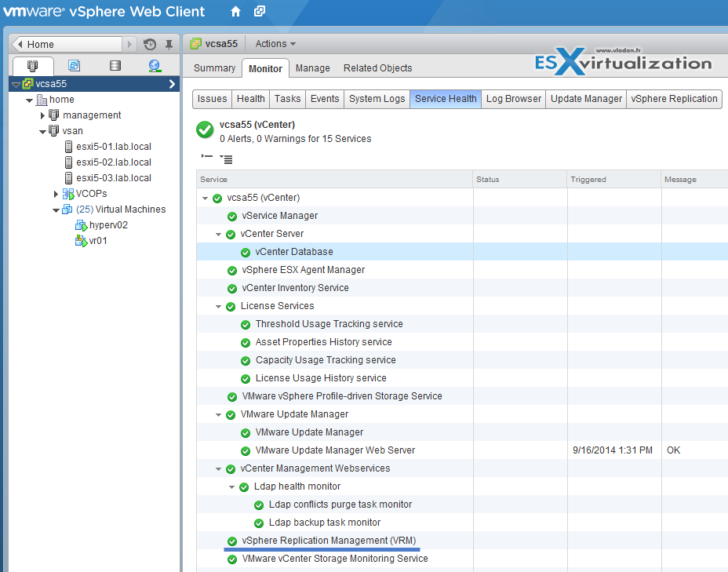Switch to the System Logs sub-tab

[377, 99]
